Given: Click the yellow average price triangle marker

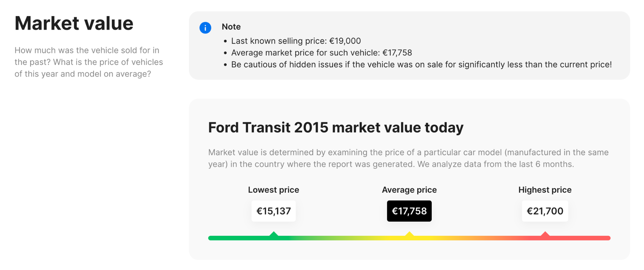Looking at the screenshot, I should tap(409, 234).
